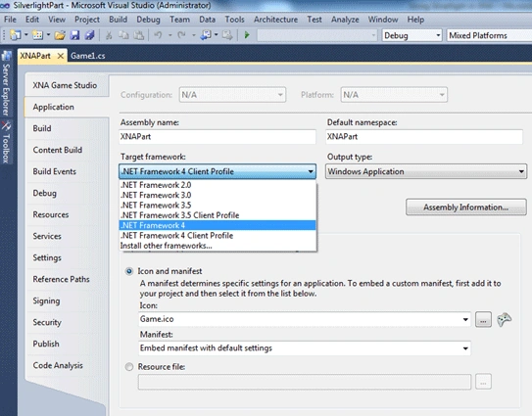Open the Manifest dropdown
This screenshot has width=532, height=416.
[x=305, y=348]
